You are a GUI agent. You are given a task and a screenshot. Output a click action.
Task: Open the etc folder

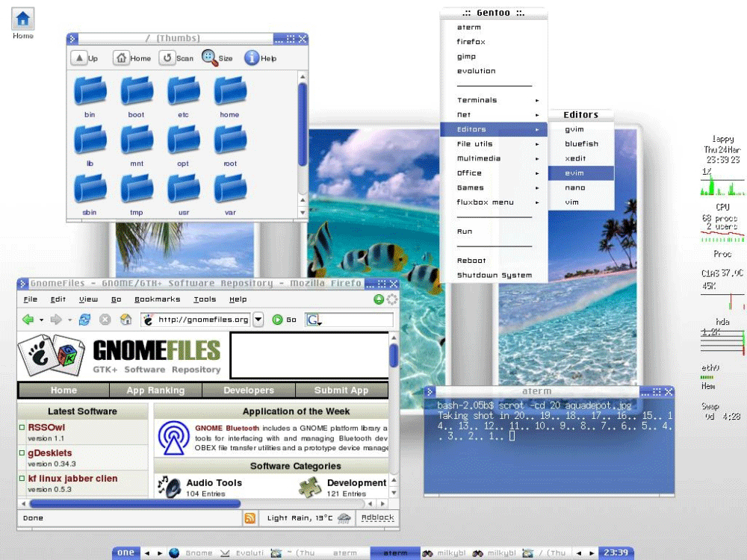tap(184, 96)
